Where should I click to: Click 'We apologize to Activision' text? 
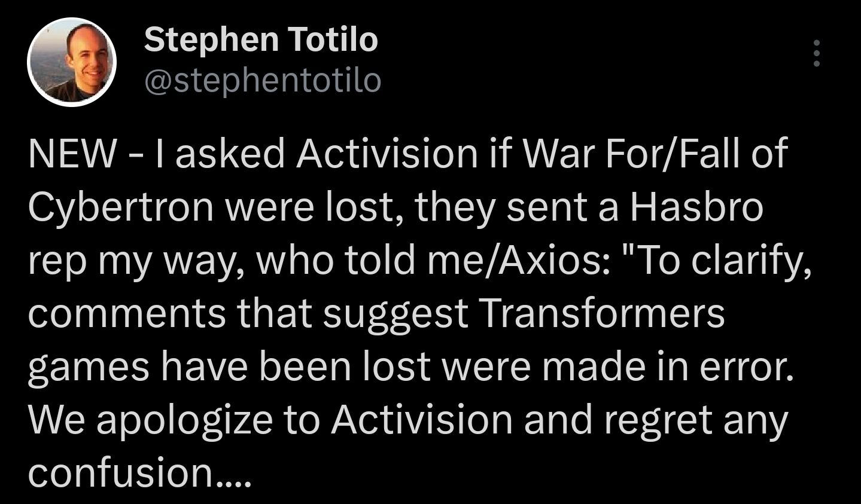click(x=270, y=420)
